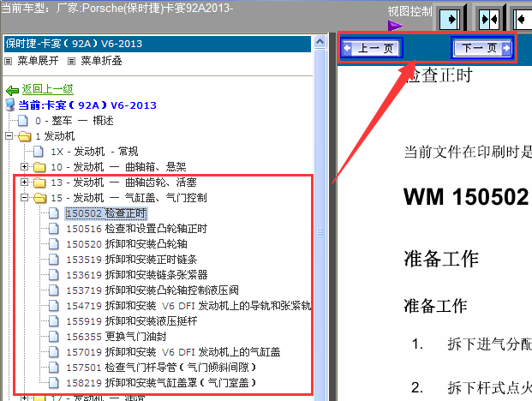
Task: Click the WM 150502 heading text
Action: click(x=467, y=197)
